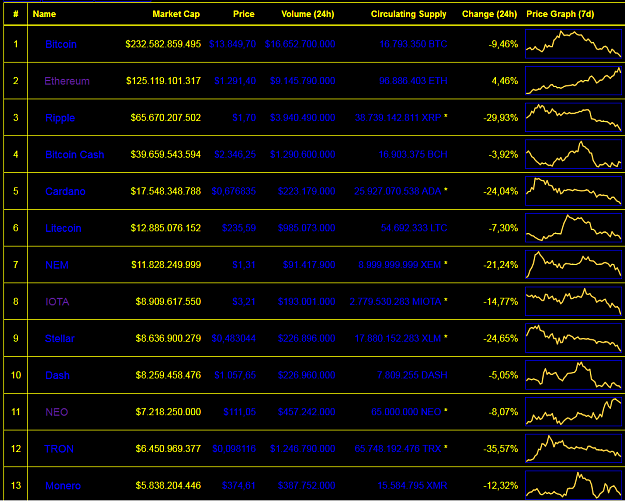The image size is (625, 501).
Task: Click the Dash coin link
Action: coord(57,375)
